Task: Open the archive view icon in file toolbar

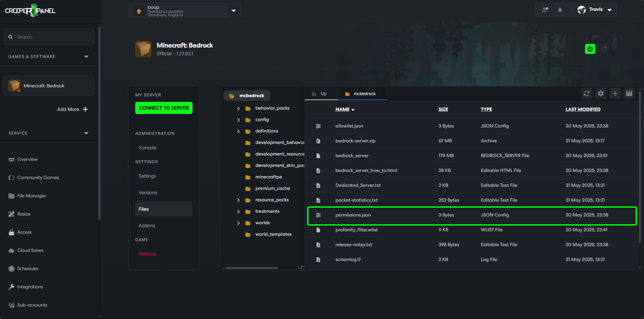Action: click(x=629, y=93)
